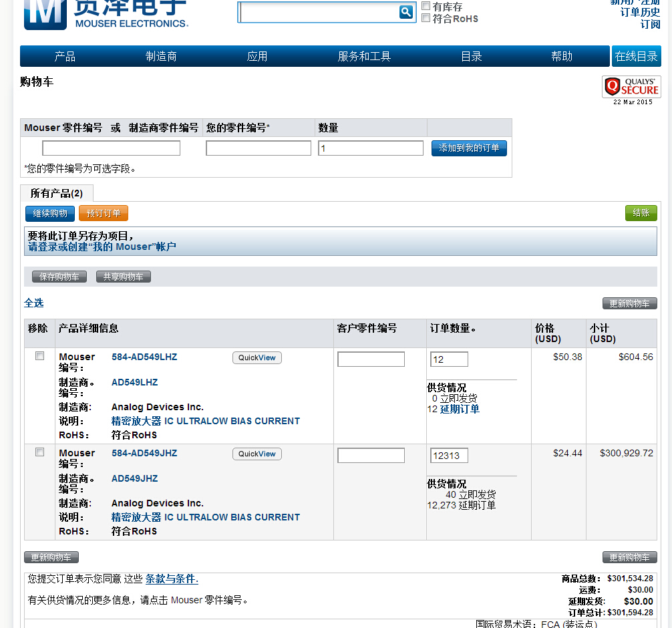Open the AD549LHZ manufacturer number link
The width and height of the screenshot is (672, 628).
click(134, 382)
